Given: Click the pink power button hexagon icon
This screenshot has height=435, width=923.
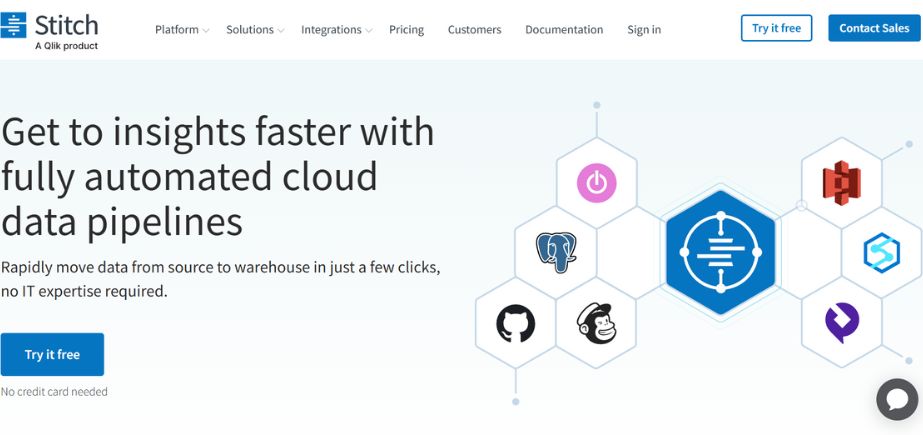Looking at the screenshot, I should click(x=596, y=183).
